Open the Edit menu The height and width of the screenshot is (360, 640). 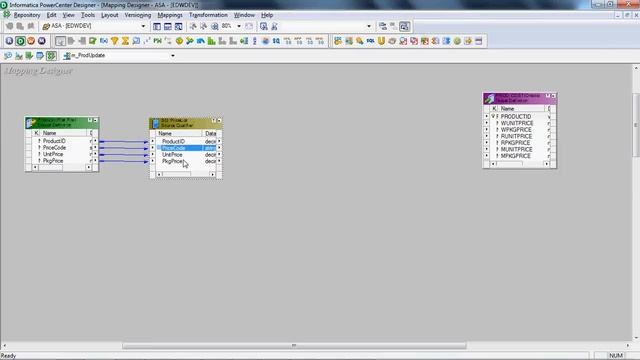coord(51,15)
